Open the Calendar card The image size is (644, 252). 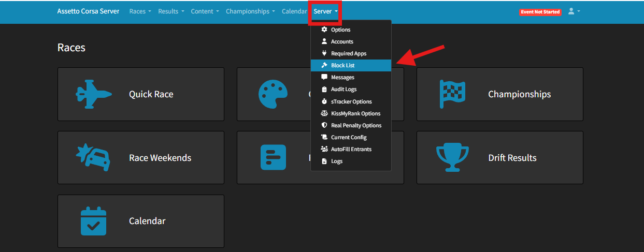(x=141, y=221)
